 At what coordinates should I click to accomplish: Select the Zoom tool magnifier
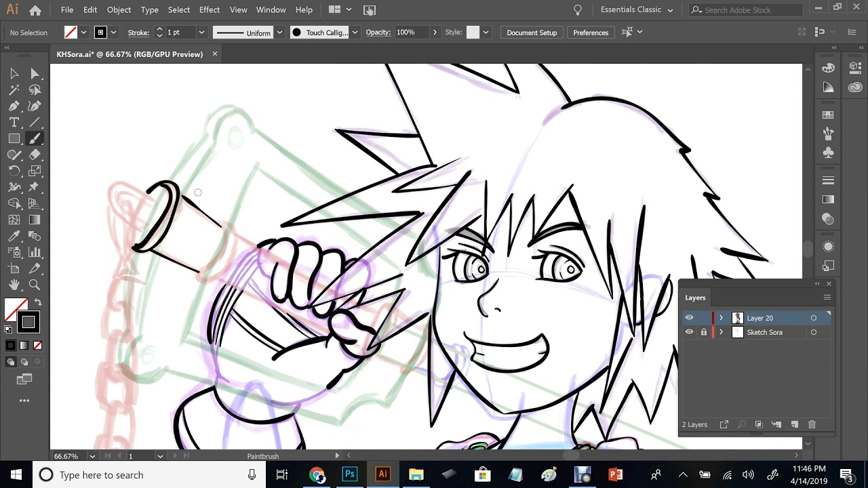pos(35,285)
